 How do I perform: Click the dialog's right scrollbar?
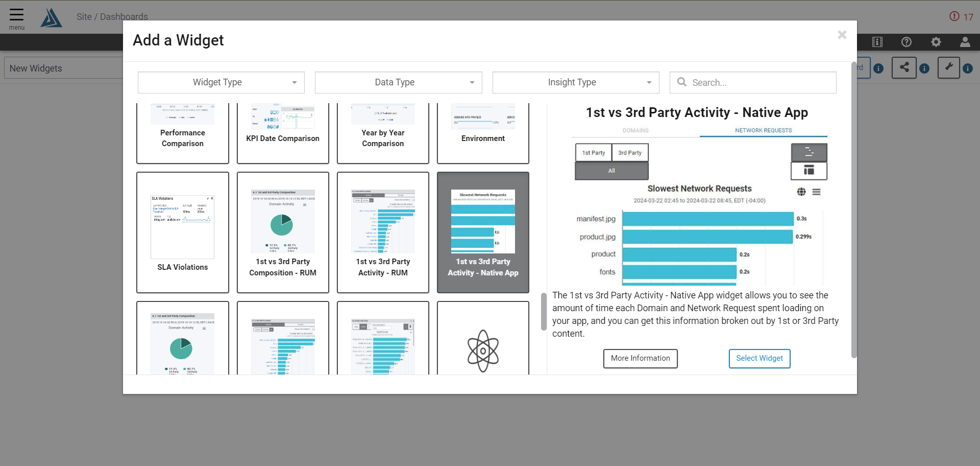click(x=854, y=209)
